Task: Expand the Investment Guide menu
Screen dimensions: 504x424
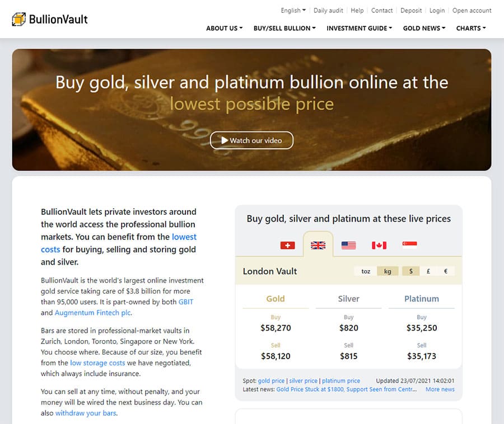Action: pos(360,28)
